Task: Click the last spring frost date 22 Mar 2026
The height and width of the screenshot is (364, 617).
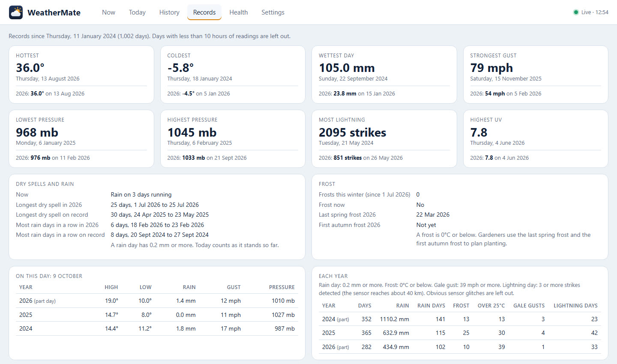Action: (433, 215)
